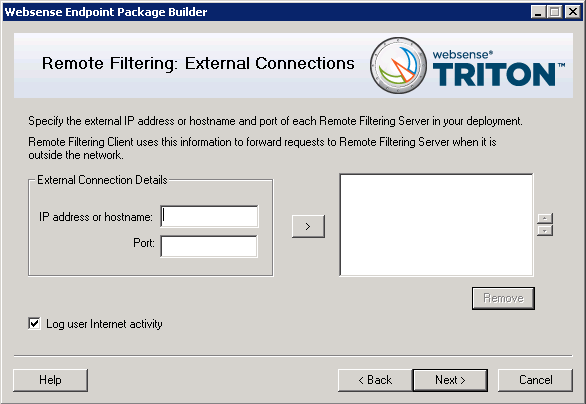Move selected server up with up arrow
The width and height of the screenshot is (586, 404).
(x=545, y=218)
